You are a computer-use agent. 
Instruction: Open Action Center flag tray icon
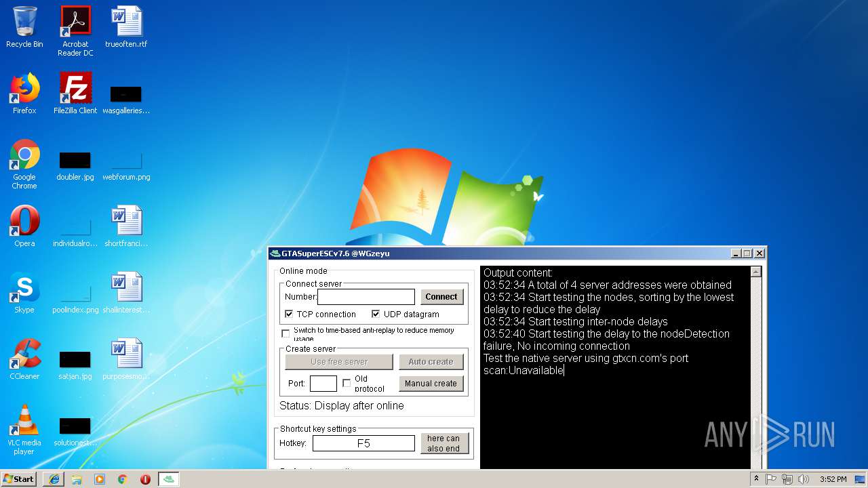click(771, 479)
